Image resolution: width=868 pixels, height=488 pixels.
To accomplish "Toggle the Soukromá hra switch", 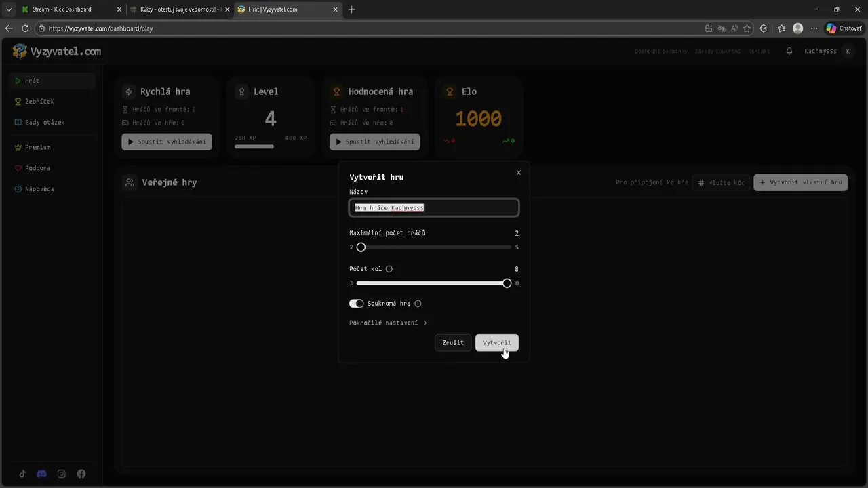I will [357, 304].
